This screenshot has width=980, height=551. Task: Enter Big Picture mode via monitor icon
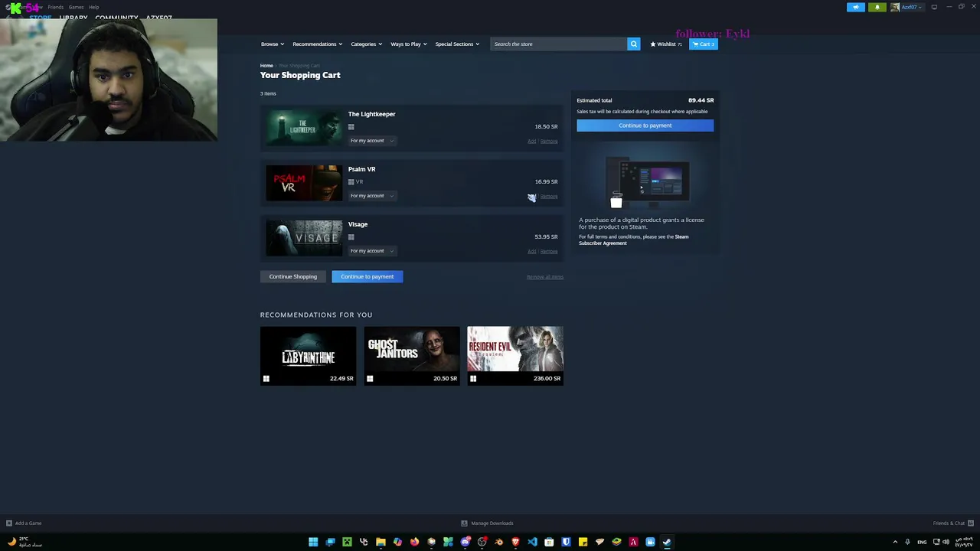(x=934, y=7)
